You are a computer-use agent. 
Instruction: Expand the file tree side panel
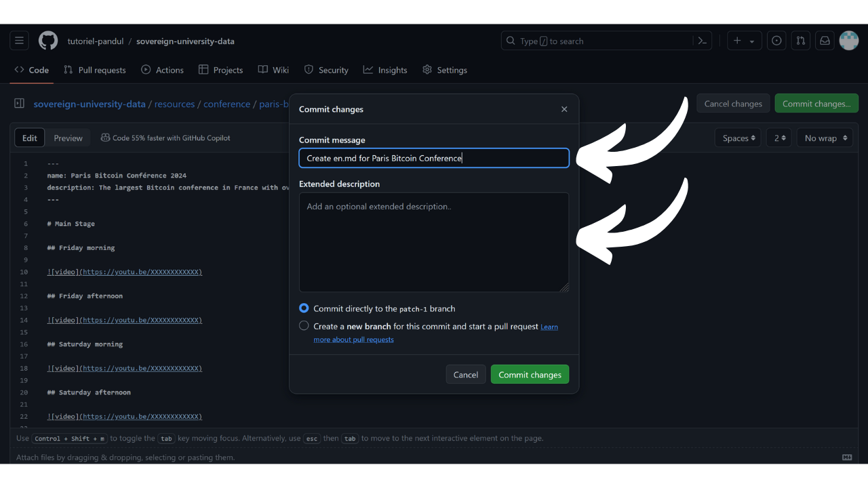(x=19, y=104)
